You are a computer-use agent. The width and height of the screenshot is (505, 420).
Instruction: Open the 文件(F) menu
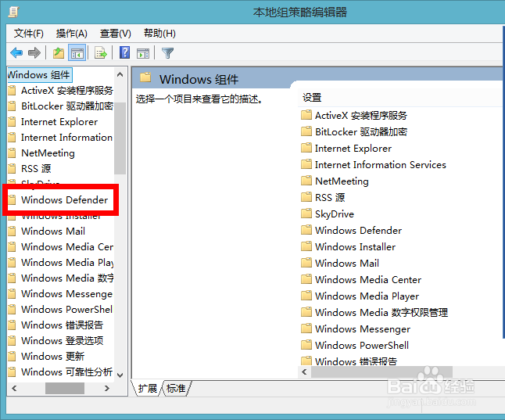coord(29,33)
